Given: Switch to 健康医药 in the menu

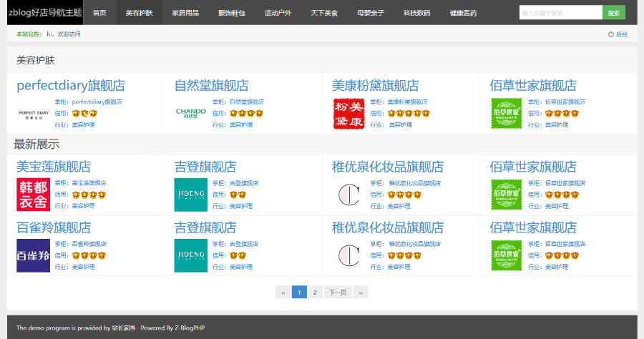Looking at the screenshot, I should point(463,13).
